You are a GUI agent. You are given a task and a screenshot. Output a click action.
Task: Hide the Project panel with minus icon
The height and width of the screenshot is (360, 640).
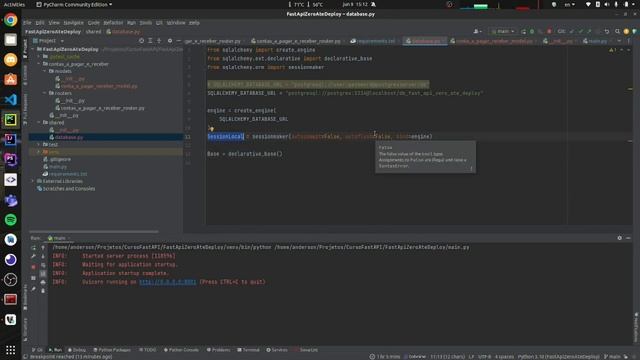pyautogui.click(x=178, y=41)
